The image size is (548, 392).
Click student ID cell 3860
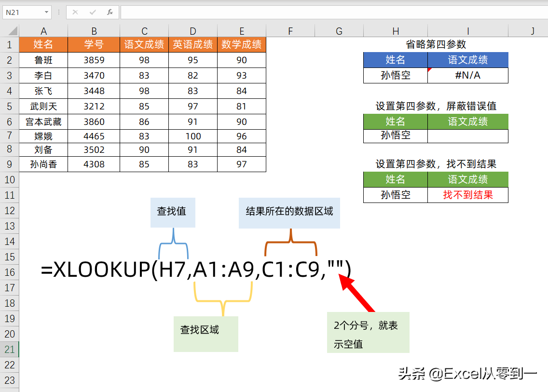(x=94, y=122)
